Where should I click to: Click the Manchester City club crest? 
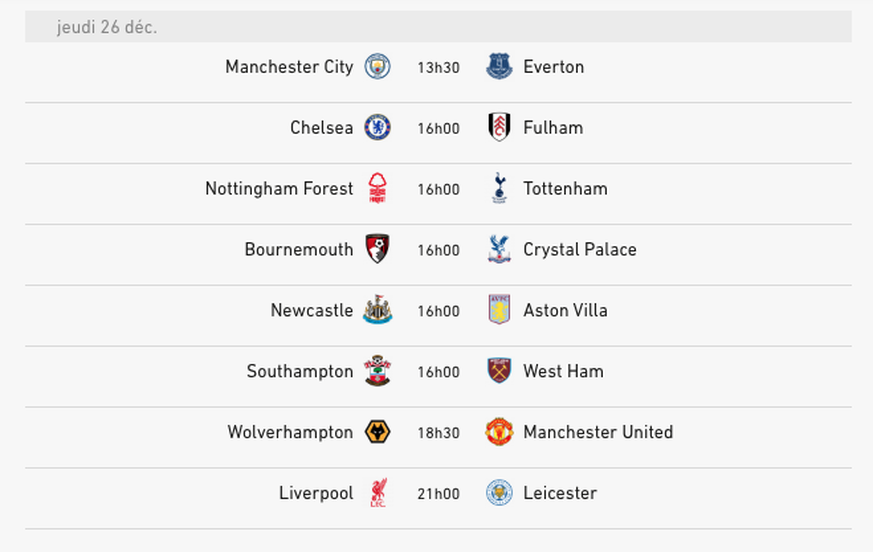(377, 67)
